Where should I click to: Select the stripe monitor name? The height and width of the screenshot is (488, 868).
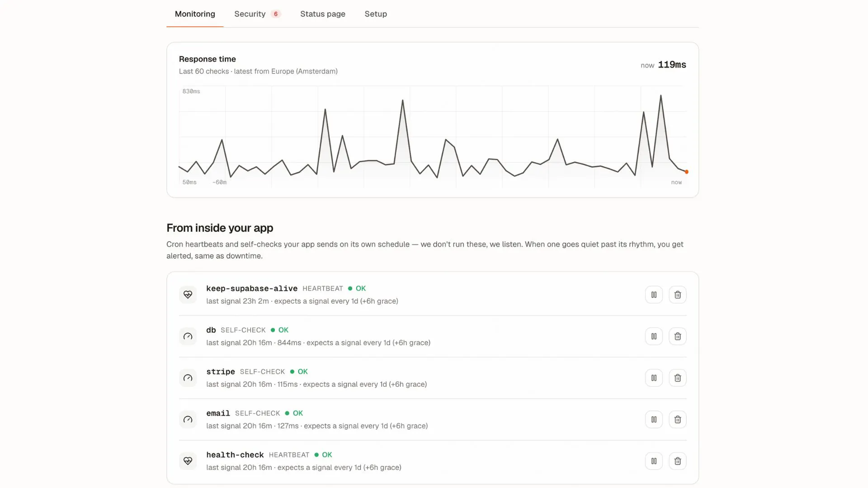pyautogui.click(x=221, y=371)
